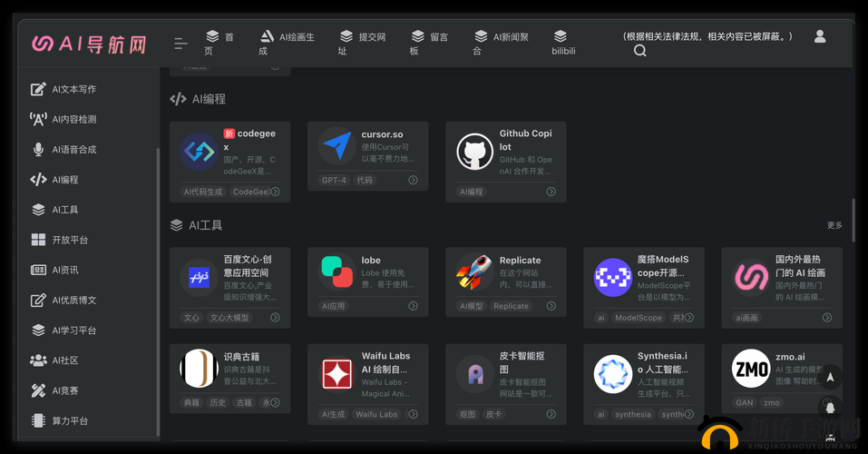The image size is (868, 454).
Task: Click the main page vertical scrollbar
Action: [x=853, y=220]
